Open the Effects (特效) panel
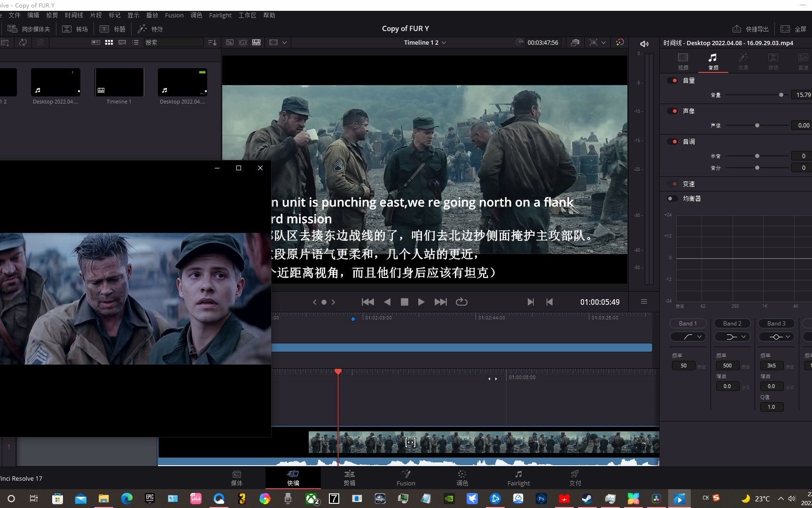The image size is (812, 508). 150,29
